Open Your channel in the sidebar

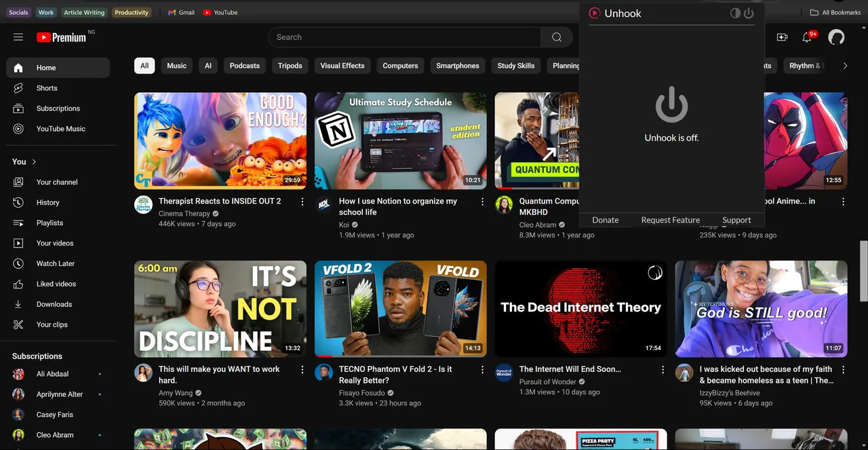(x=58, y=182)
